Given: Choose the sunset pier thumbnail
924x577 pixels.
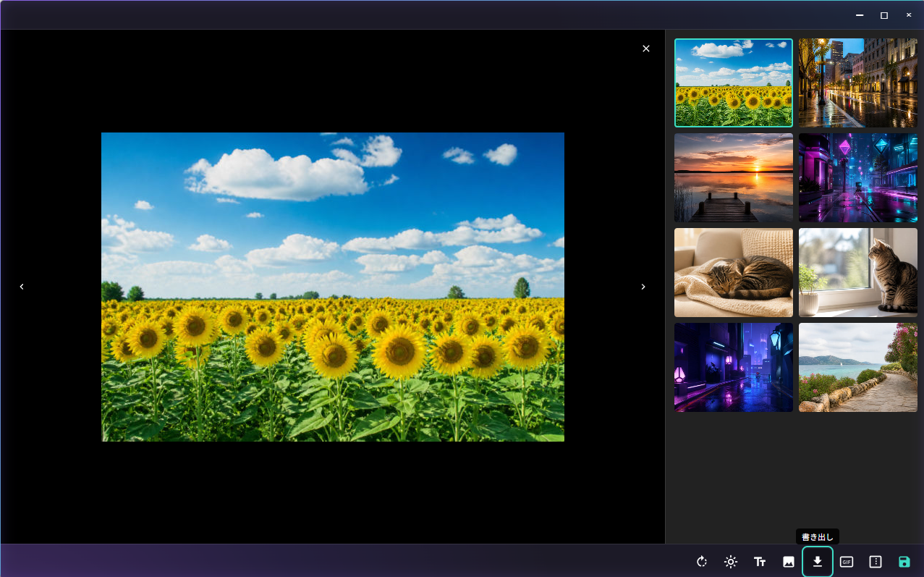Looking at the screenshot, I should [x=734, y=177].
